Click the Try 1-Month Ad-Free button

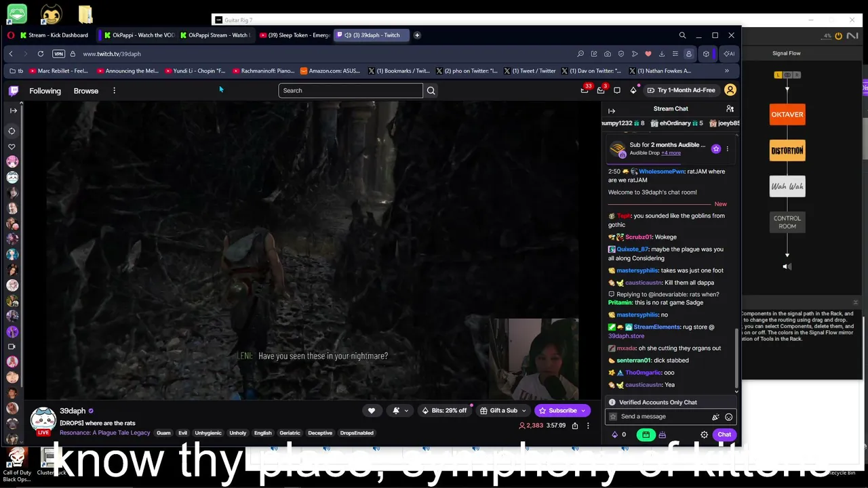[x=680, y=90]
